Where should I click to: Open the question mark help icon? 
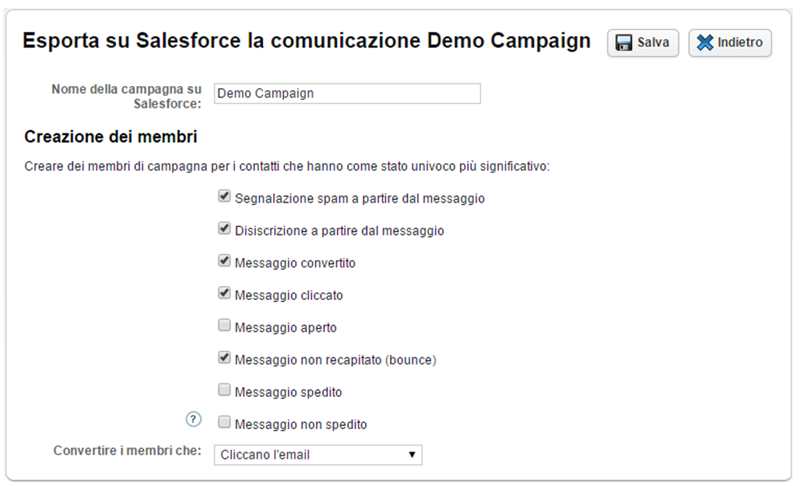tap(195, 420)
